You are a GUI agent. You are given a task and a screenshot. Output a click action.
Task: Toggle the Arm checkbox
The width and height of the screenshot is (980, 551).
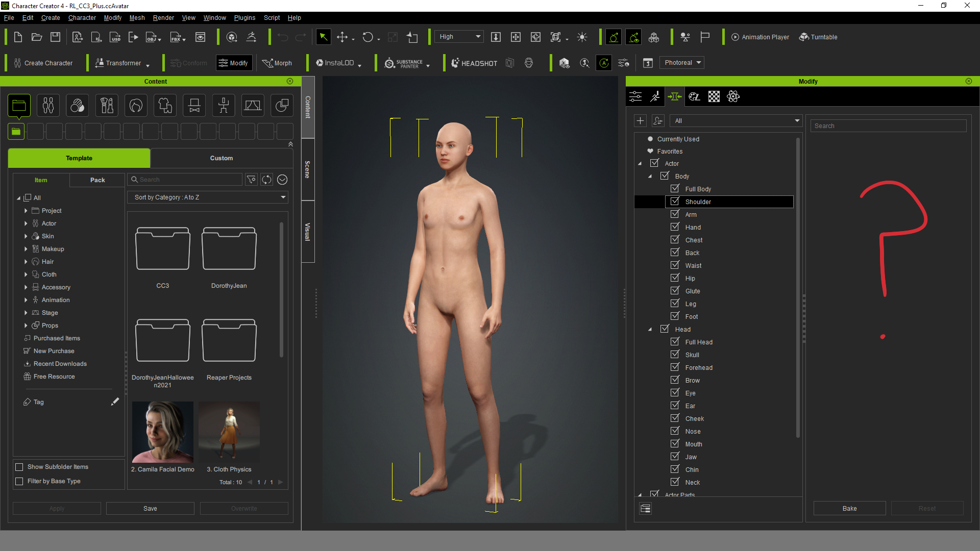pos(675,214)
